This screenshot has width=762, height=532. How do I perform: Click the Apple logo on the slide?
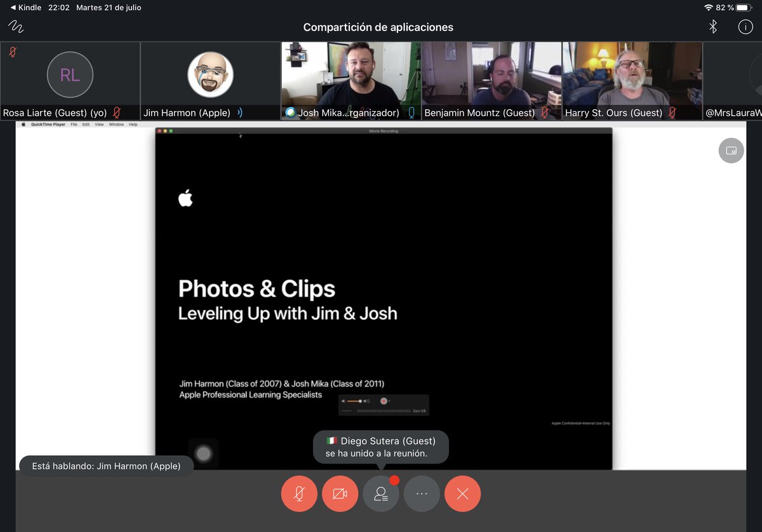point(185,197)
